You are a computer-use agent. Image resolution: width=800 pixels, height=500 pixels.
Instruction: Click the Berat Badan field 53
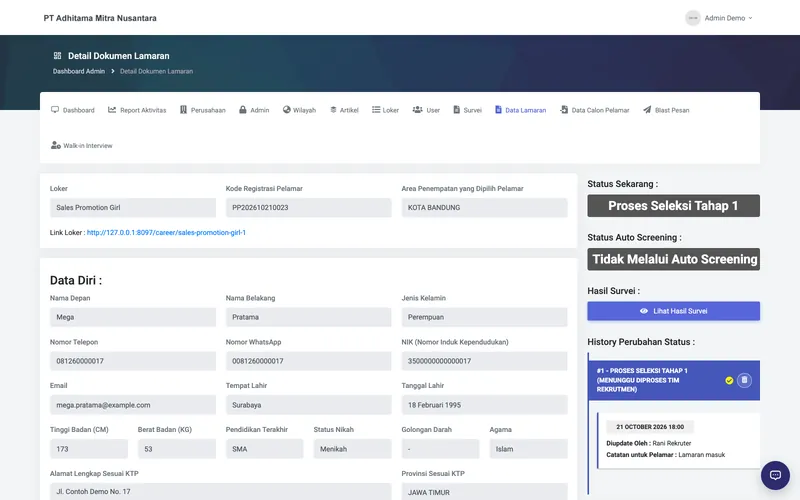pos(177,448)
